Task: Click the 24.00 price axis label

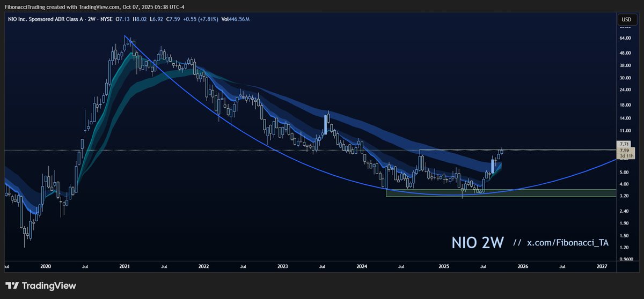Action: [625, 90]
